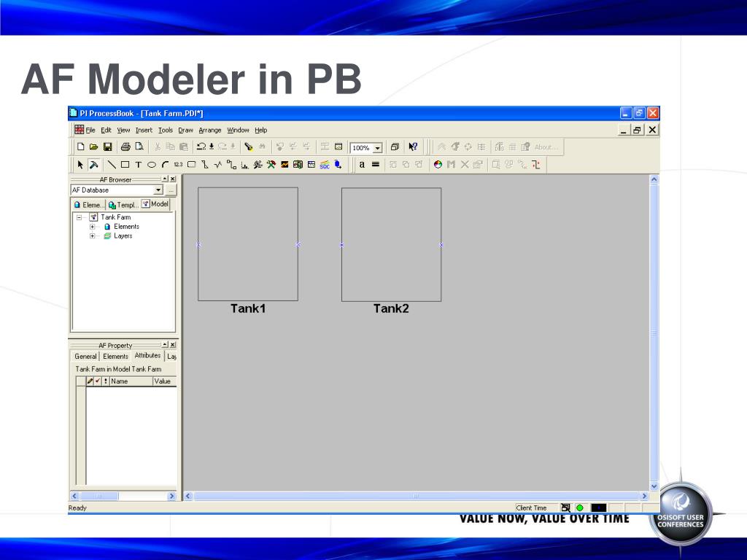Open the Elements tab in AF Property
This screenshot has width=747, height=560.
[x=115, y=356]
